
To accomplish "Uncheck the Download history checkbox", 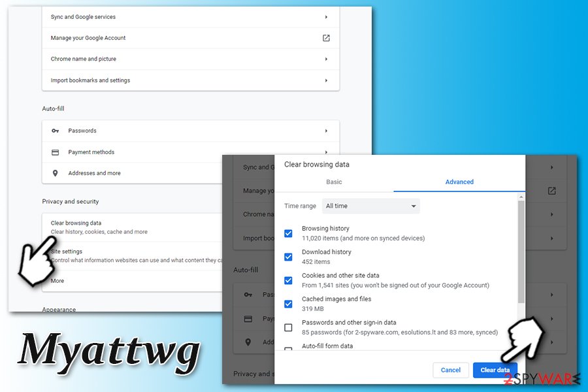I will click(288, 257).
